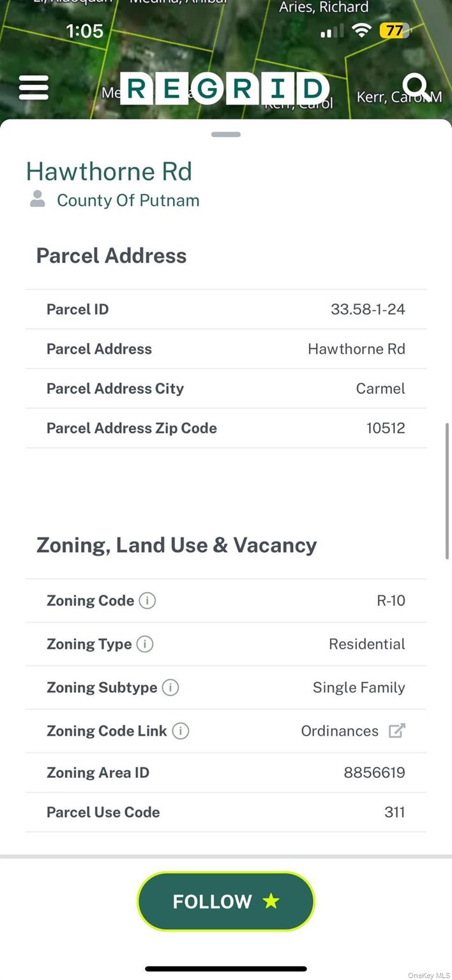
Task: Open the hamburger menu
Action: click(34, 87)
